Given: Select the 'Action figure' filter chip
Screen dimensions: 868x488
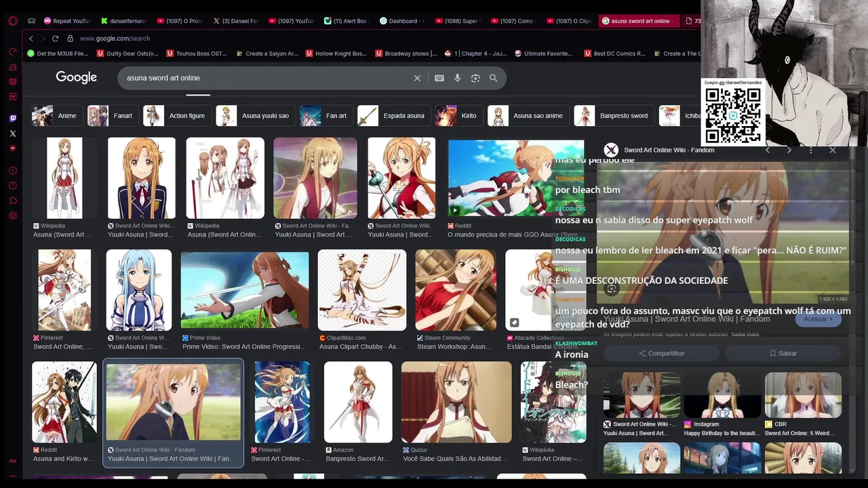Looking at the screenshot, I should point(177,116).
